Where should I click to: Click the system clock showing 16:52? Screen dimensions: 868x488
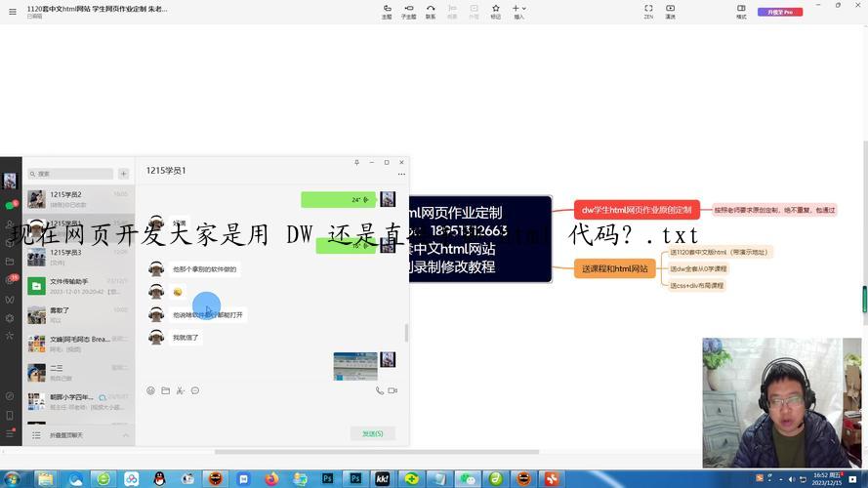click(826, 479)
